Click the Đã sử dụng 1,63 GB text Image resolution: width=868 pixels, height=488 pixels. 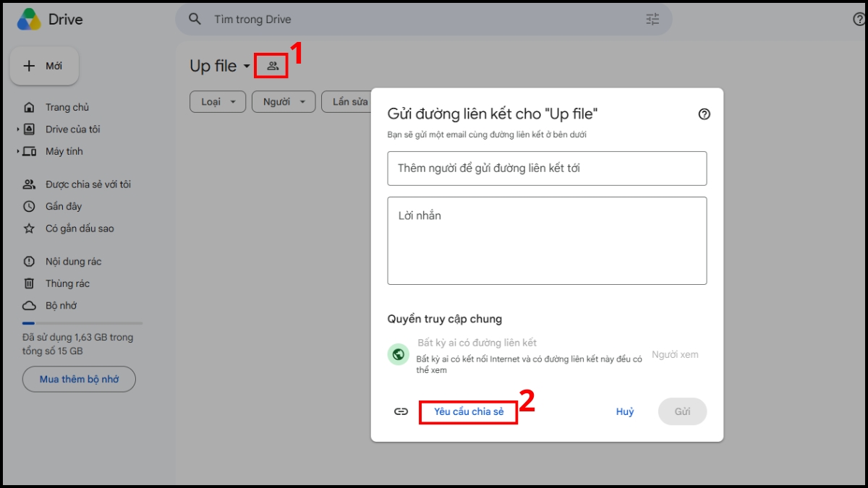point(78,344)
